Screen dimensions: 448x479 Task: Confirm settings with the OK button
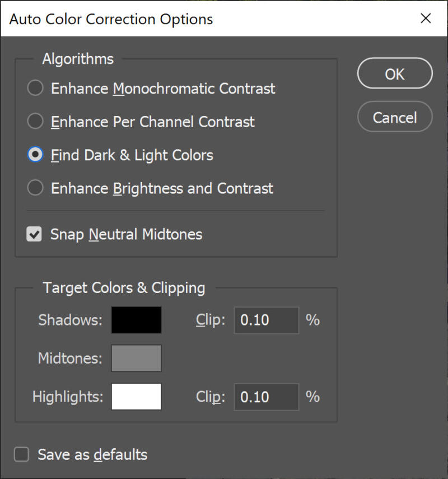click(x=395, y=73)
